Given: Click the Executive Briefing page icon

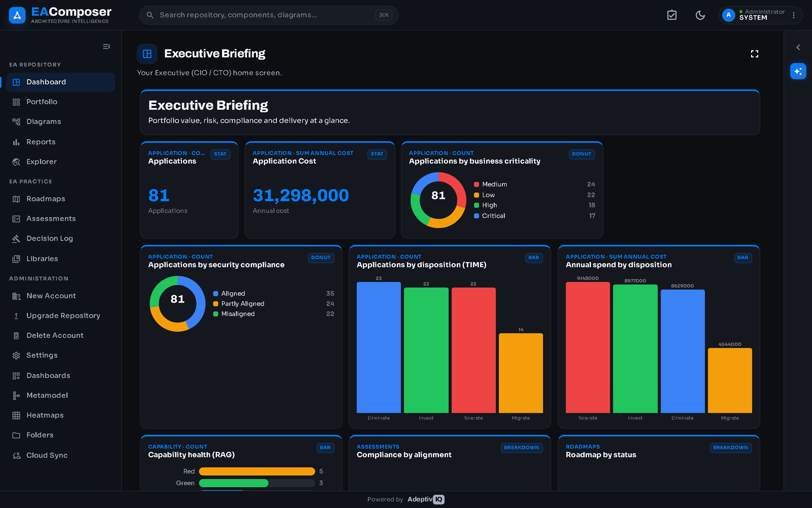Looking at the screenshot, I should pos(147,54).
